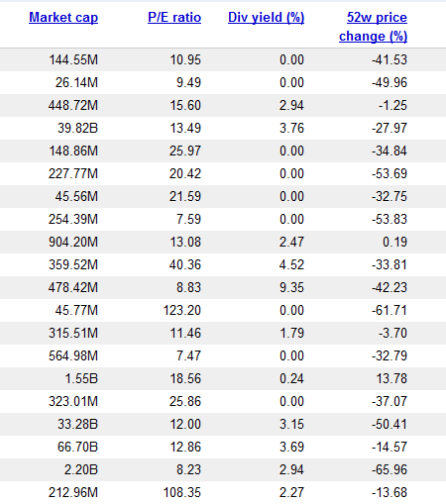Viewport: 446px width, 504px height.
Task: Select the 1.55B market cap cell
Action: click(81, 378)
